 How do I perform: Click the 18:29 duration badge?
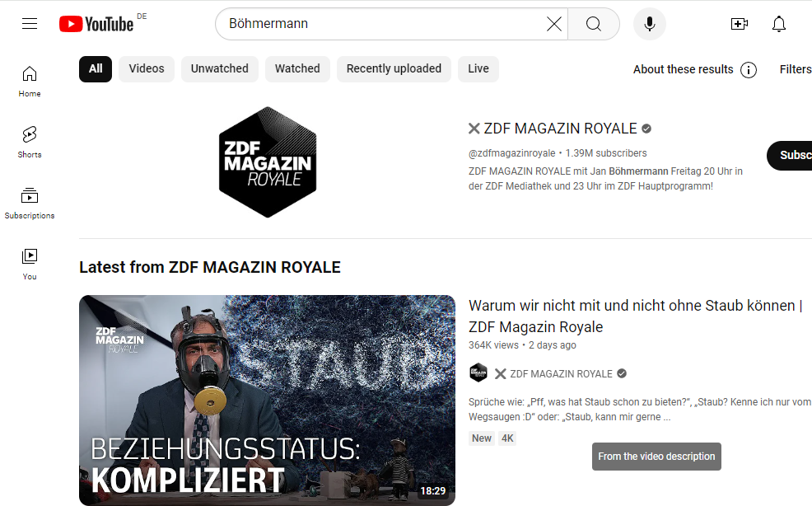(433, 490)
